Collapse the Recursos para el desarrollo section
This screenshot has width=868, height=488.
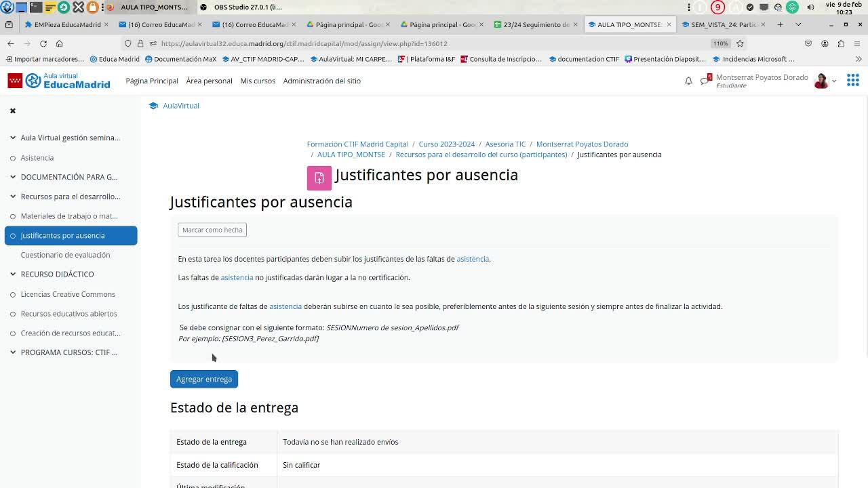click(13, 197)
